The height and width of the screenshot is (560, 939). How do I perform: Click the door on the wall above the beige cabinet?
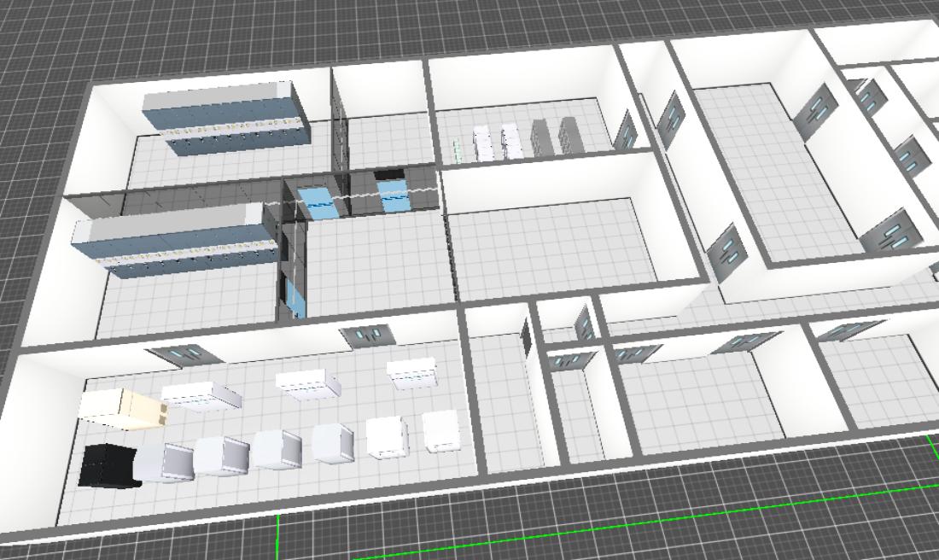click(x=183, y=352)
